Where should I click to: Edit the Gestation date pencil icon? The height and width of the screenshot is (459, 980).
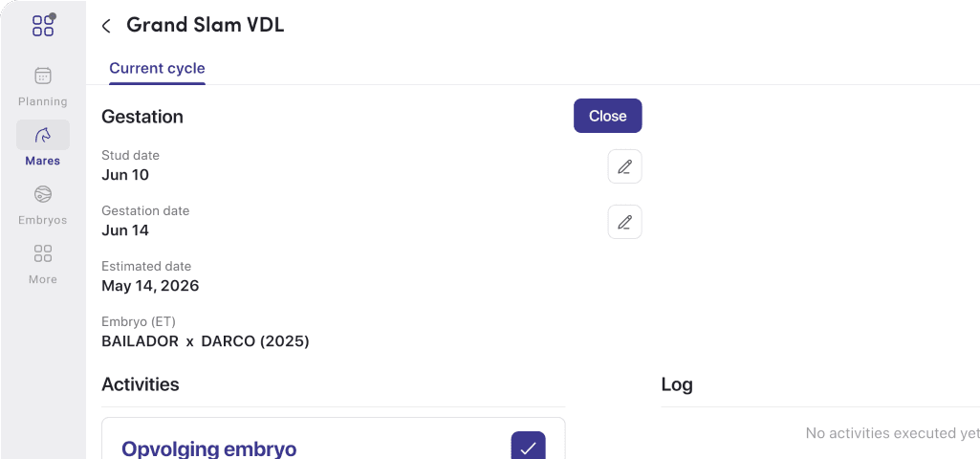tap(624, 222)
